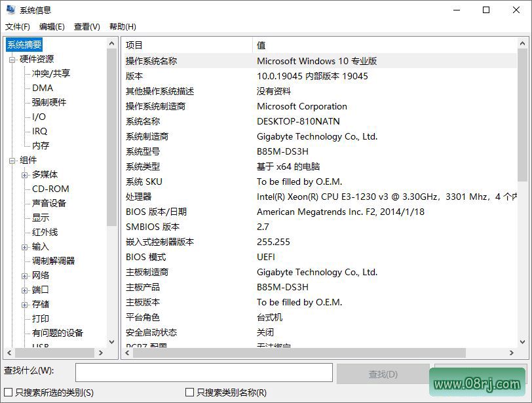This screenshot has height=403, width=532.
Task: Click details pane scroll left arrow
Action: click(128, 353)
